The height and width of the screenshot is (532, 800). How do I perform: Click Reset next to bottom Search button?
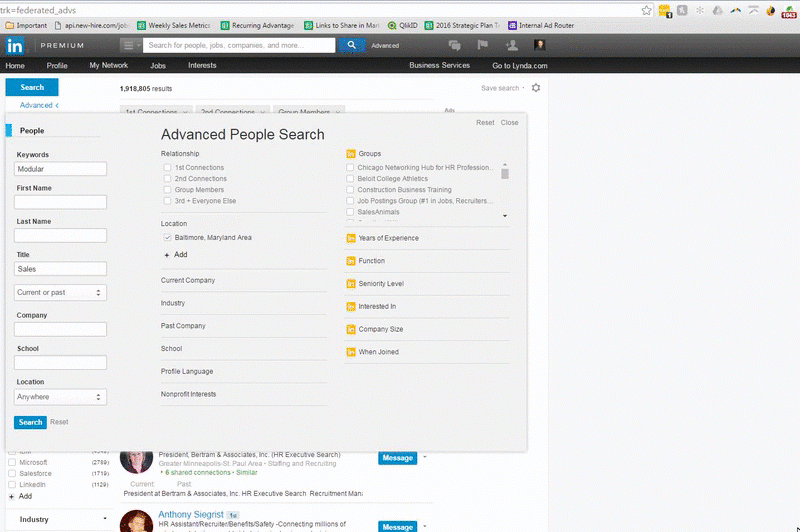coord(59,422)
